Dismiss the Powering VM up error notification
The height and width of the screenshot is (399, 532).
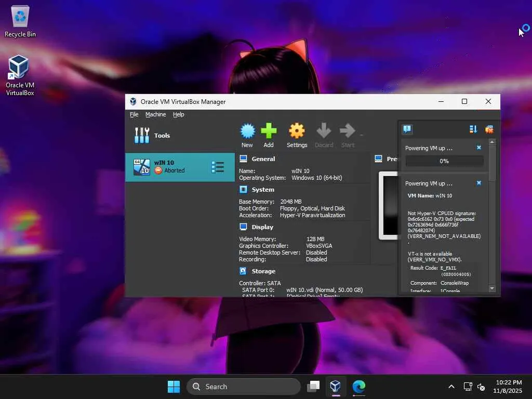point(478,183)
